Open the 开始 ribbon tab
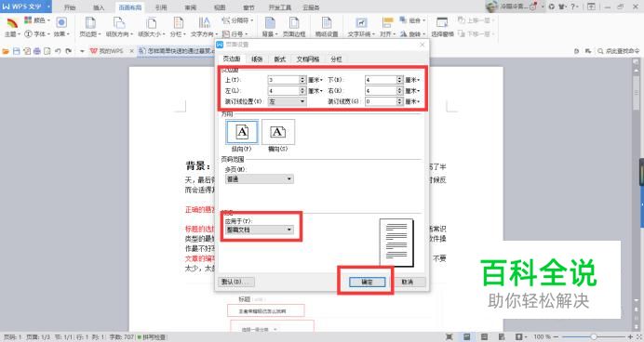644x342 pixels. [70, 7]
